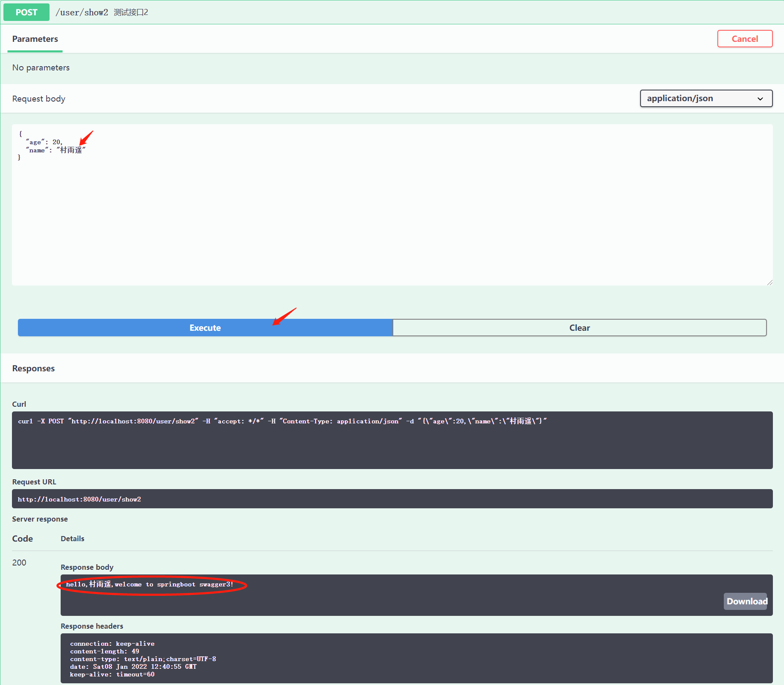Click the Curl label
This screenshot has height=685, width=784.
[x=19, y=404]
